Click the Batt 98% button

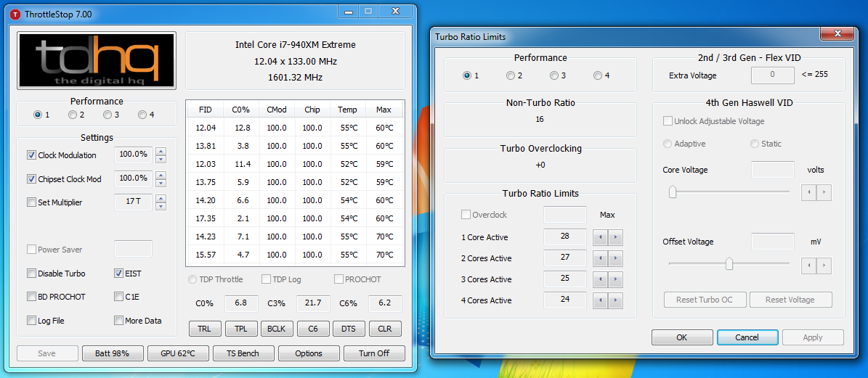tap(113, 353)
